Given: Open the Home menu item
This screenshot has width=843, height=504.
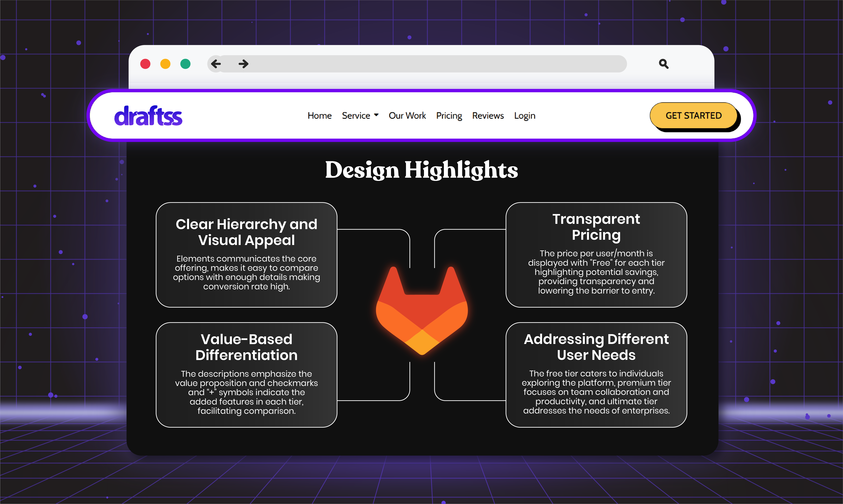Looking at the screenshot, I should click(319, 116).
